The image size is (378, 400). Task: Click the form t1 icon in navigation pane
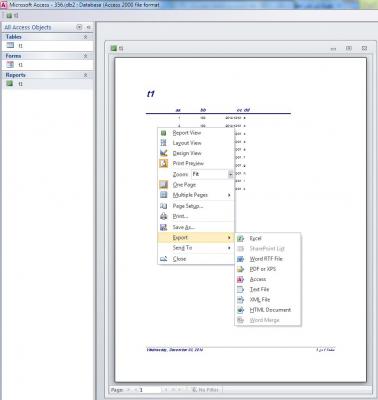[10, 64]
